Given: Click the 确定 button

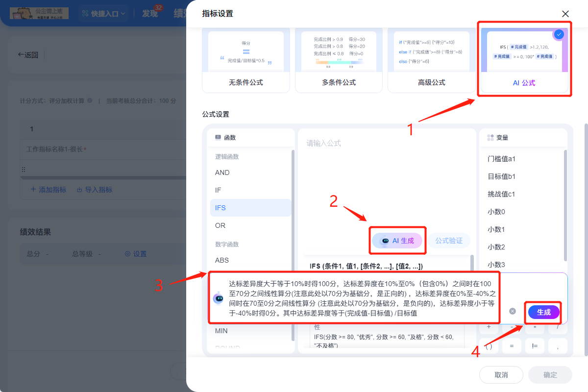Looking at the screenshot, I should click(x=550, y=375).
